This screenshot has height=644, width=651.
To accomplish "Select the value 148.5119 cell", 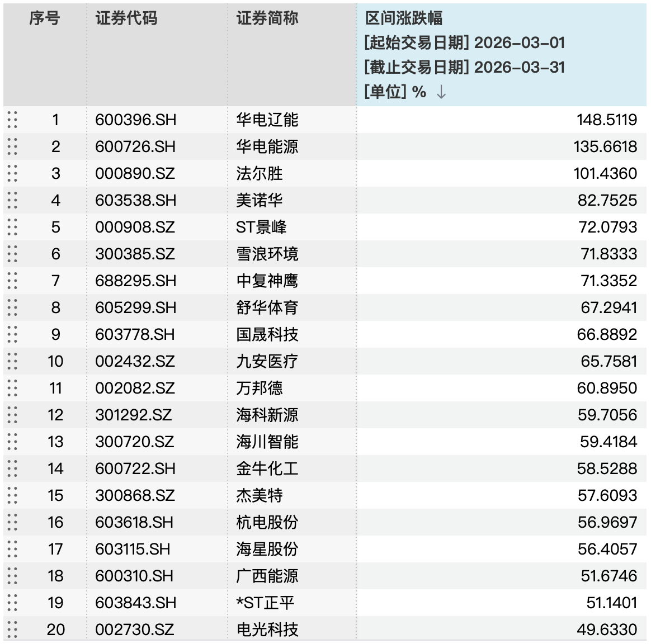I will pyautogui.click(x=607, y=120).
